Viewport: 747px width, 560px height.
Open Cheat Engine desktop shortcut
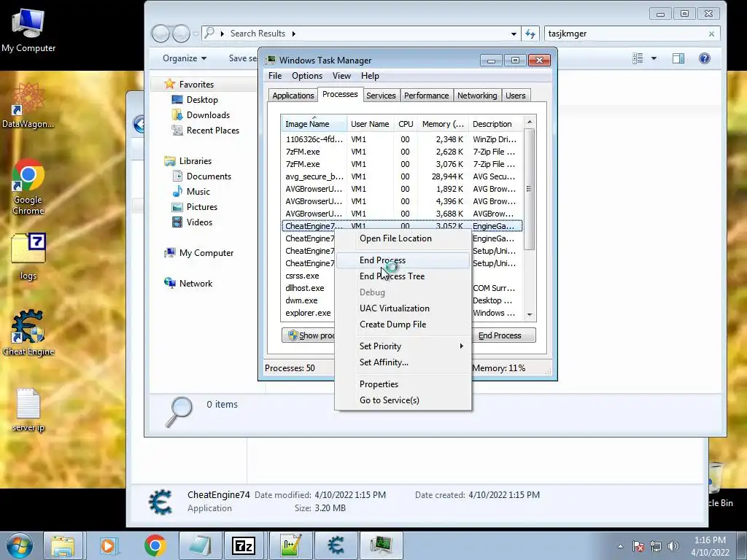pos(28,332)
